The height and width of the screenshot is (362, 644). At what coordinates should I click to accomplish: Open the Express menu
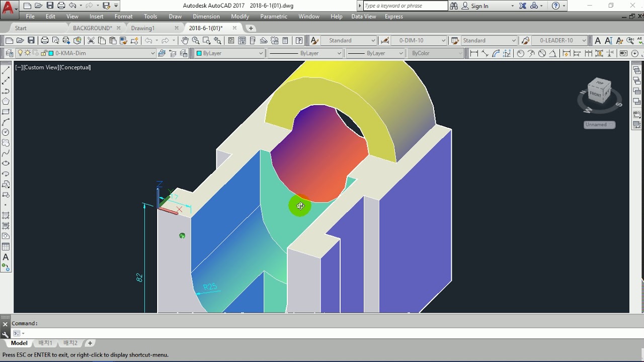click(393, 17)
